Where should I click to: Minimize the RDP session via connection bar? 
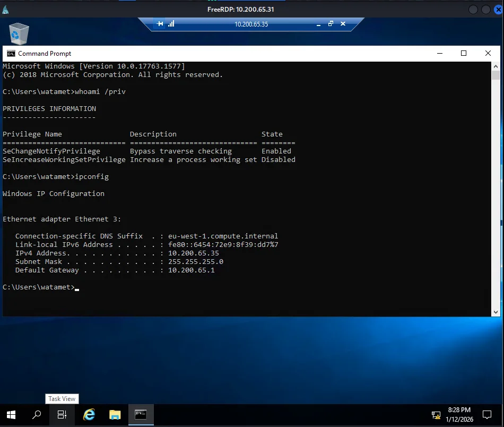coord(318,24)
